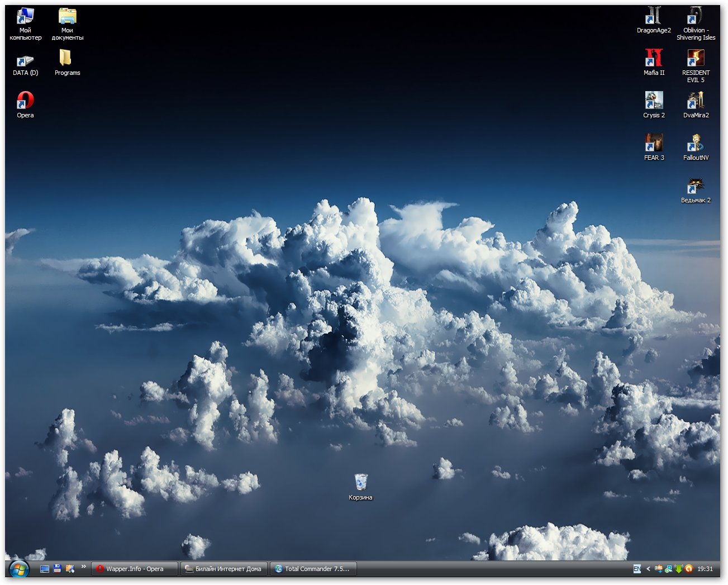Select the Mafia II game shortcut
The width and height of the screenshot is (728, 585).
654,59
